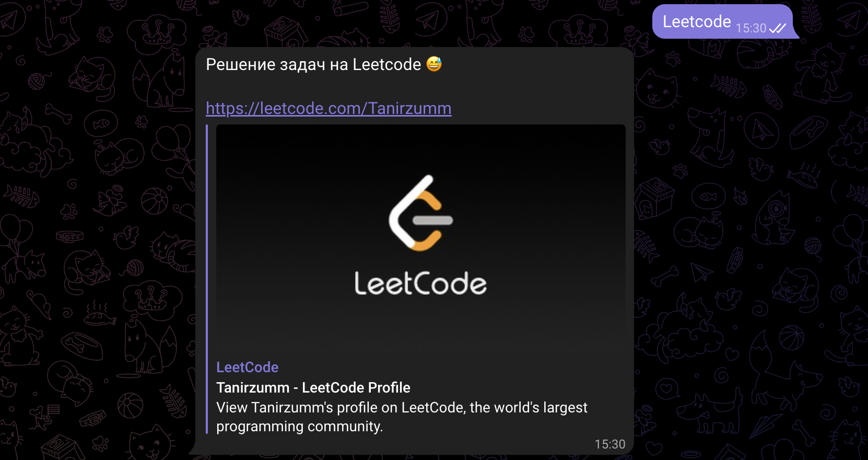Click the purple vertical bar beside the preview
The image size is (868, 460).
(207, 279)
